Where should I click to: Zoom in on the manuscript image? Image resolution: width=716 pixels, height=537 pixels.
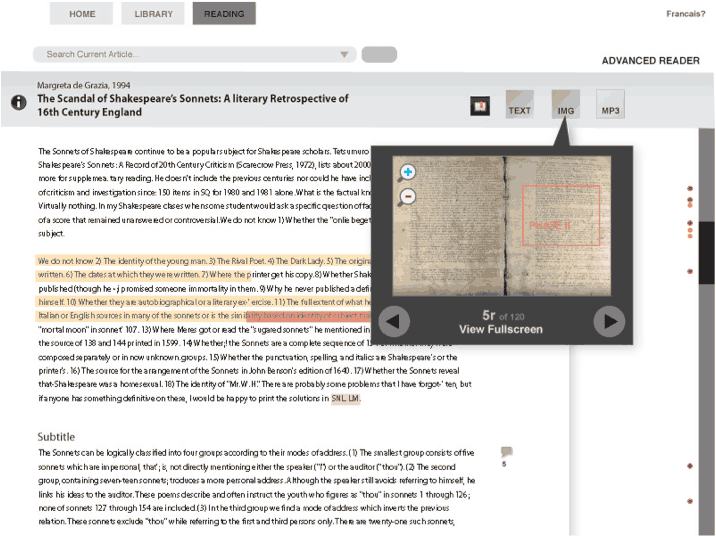pyautogui.click(x=407, y=173)
